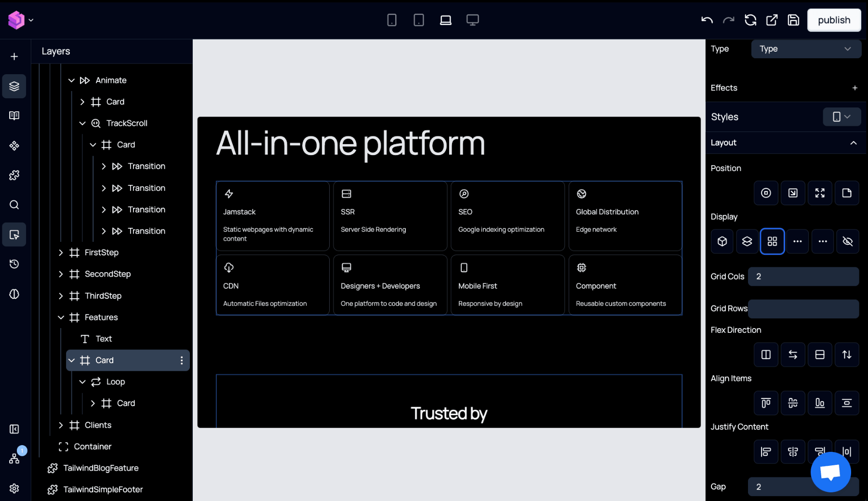868x501 pixels.
Task: Select the TailwindBlogFeature layer
Action: 101,468
